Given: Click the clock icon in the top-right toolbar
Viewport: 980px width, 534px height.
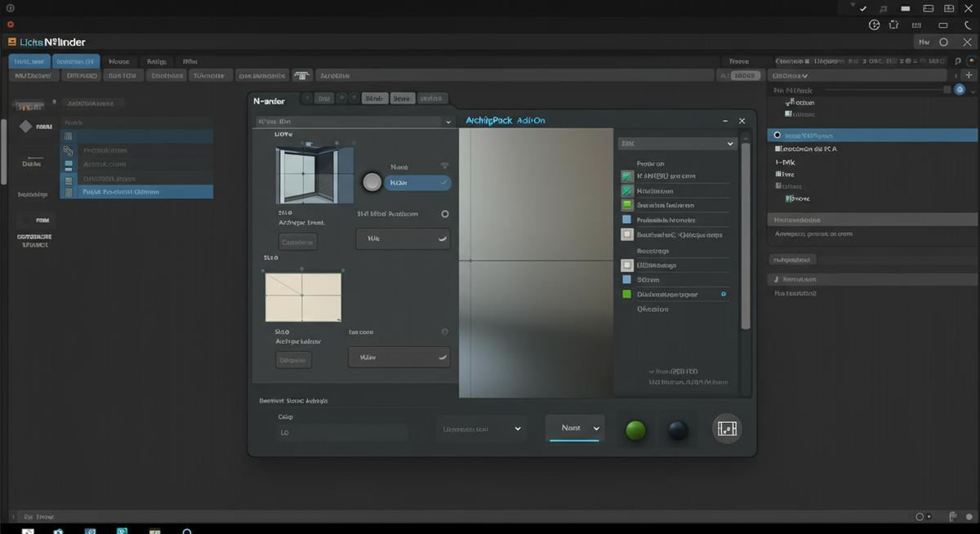Looking at the screenshot, I should click(x=874, y=24).
